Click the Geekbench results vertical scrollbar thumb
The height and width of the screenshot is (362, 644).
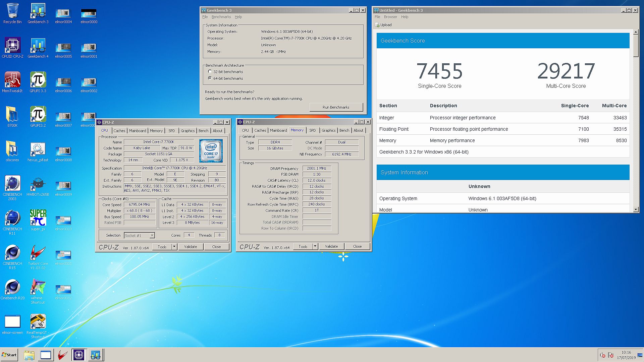[636, 46]
